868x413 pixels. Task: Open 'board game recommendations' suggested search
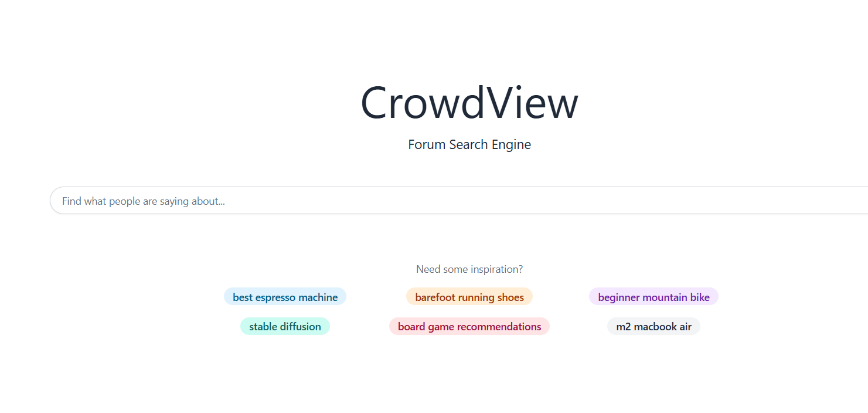pos(469,326)
